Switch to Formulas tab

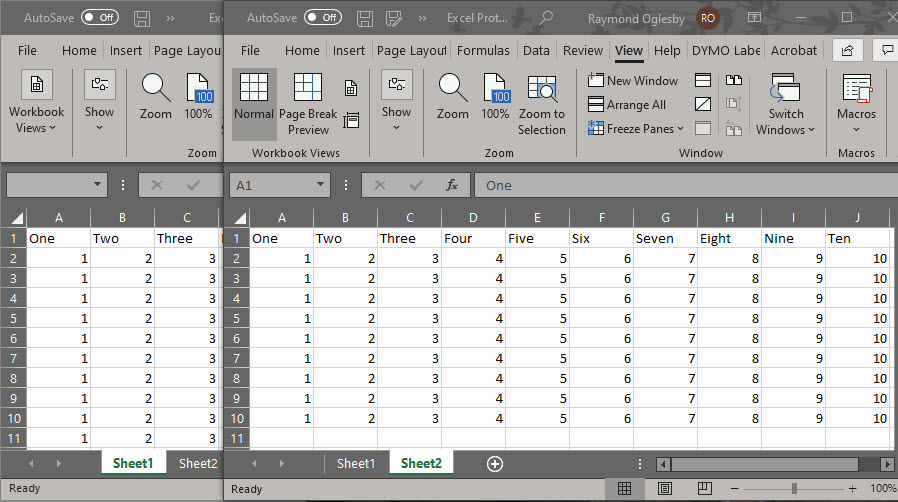[483, 50]
